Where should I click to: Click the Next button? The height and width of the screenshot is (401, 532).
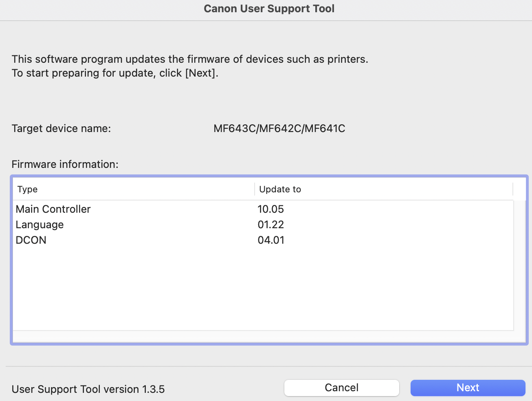pyautogui.click(x=468, y=388)
